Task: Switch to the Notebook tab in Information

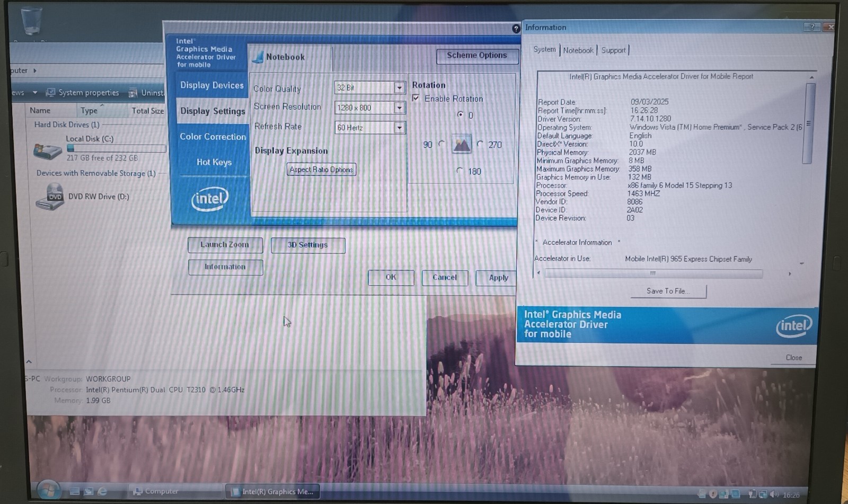Action: (x=578, y=50)
